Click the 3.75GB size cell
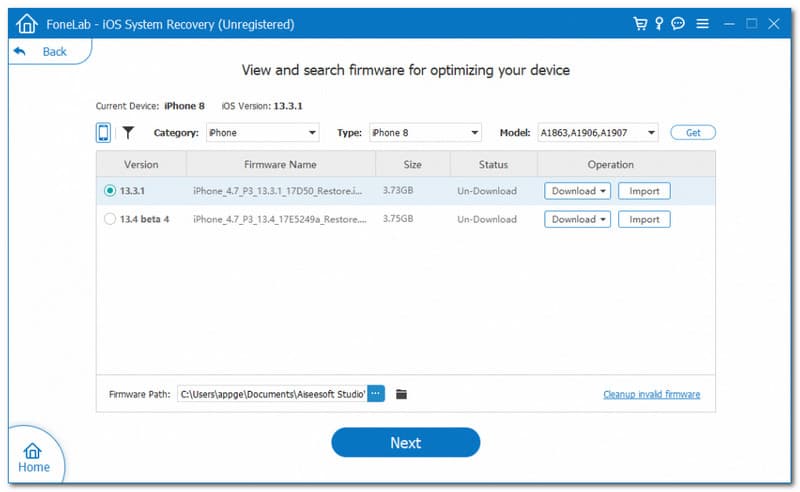This screenshot has width=800, height=492. pos(398,219)
